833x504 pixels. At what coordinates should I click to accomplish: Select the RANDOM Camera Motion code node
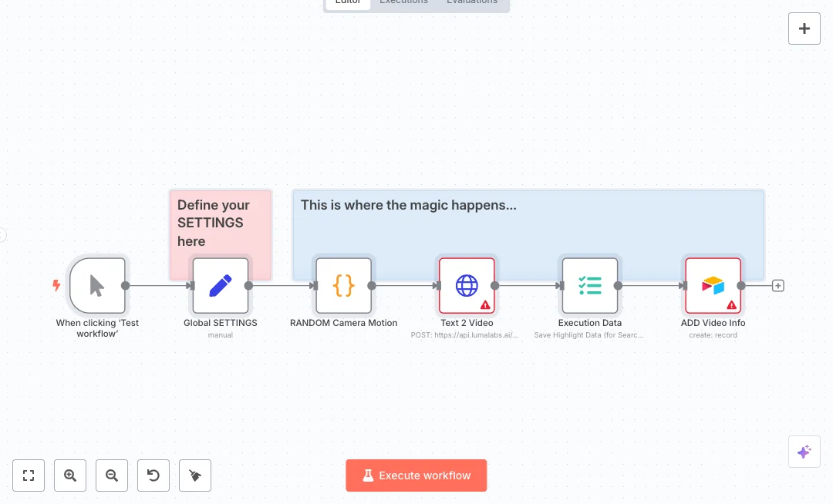coord(343,286)
